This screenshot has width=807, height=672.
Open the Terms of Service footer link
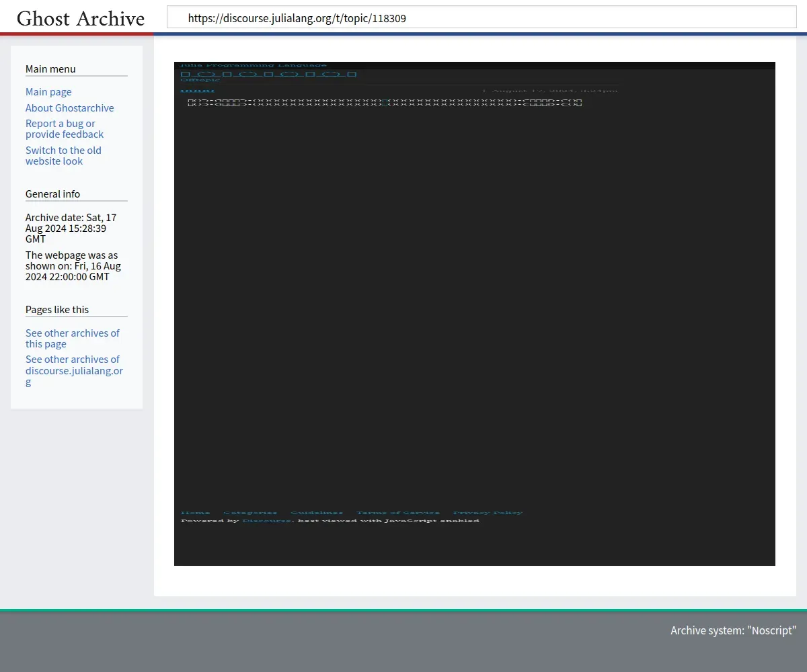398,513
